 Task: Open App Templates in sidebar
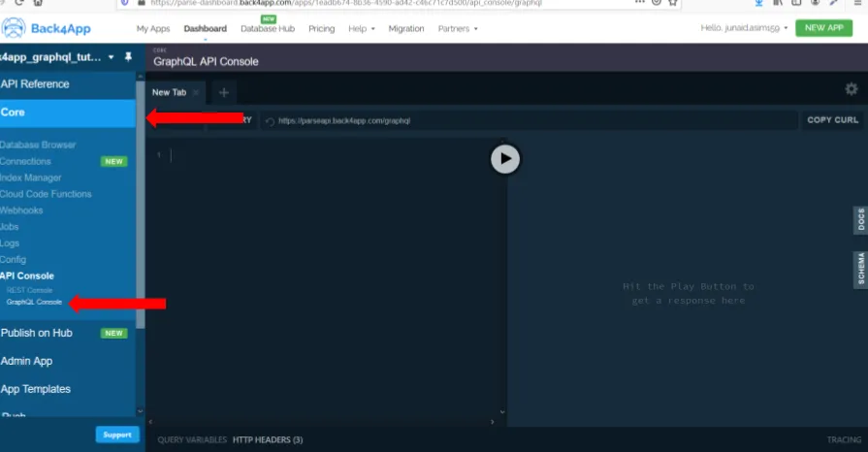tap(36, 389)
